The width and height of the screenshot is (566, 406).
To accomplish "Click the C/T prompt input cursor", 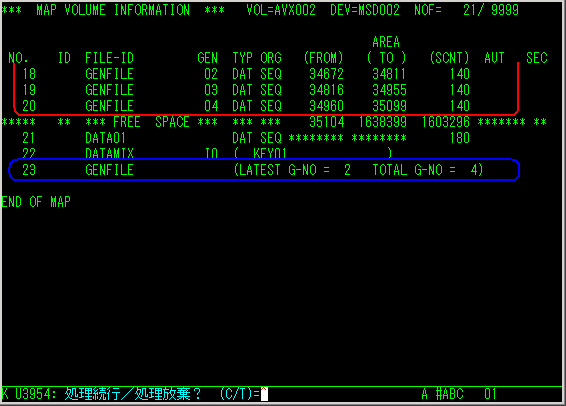I will click(264, 394).
